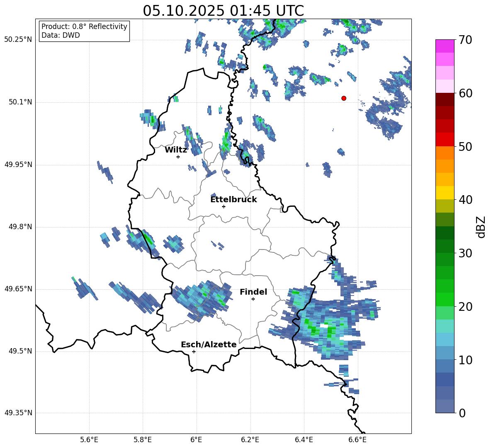Click the 50.1°N latitude label
The image size is (491, 448).
(x=21, y=102)
